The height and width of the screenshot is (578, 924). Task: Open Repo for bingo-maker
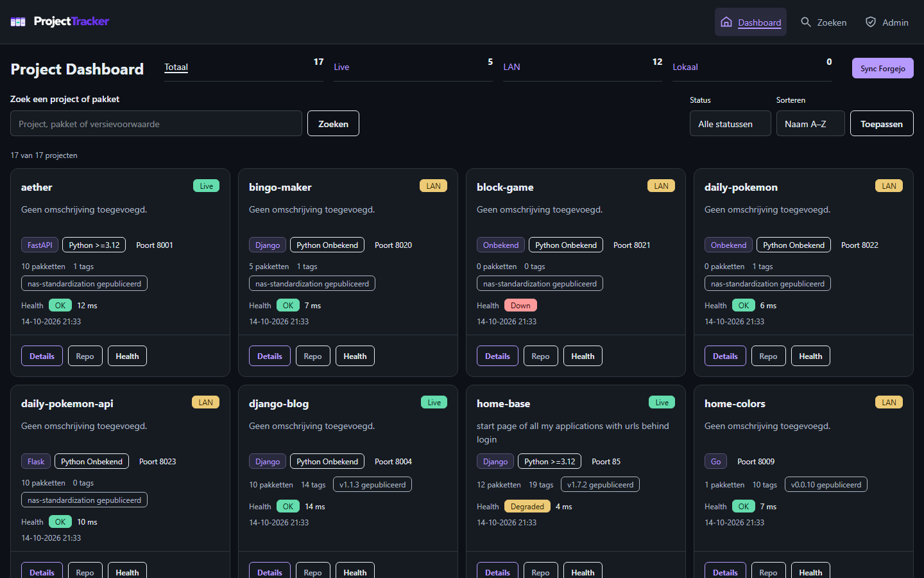click(312, 356)
